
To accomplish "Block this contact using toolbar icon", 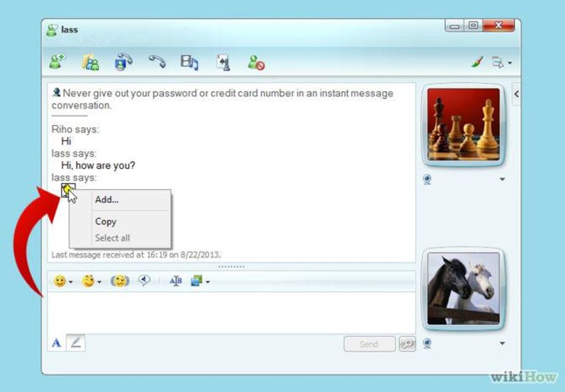I will pos(256,62).
